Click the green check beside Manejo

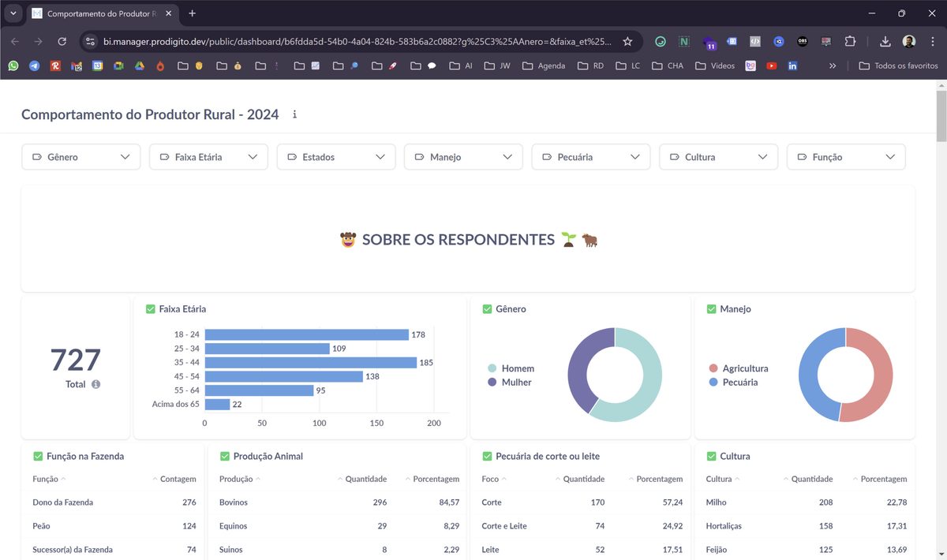pos(711,309)
